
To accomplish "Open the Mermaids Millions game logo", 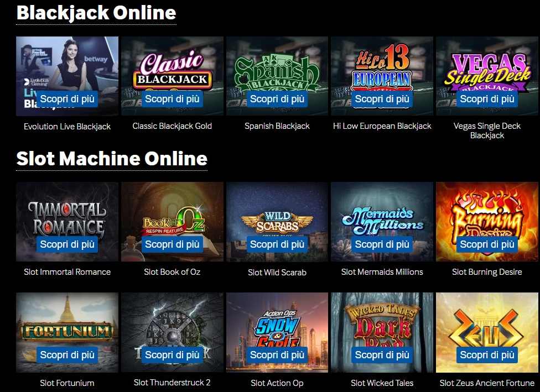I will pos(382,220).
